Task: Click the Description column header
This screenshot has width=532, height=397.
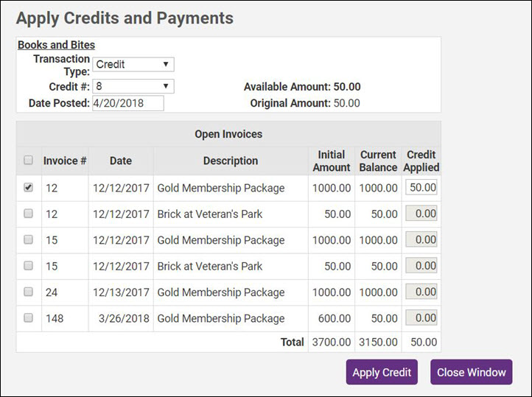Action: tap(231, 161)
